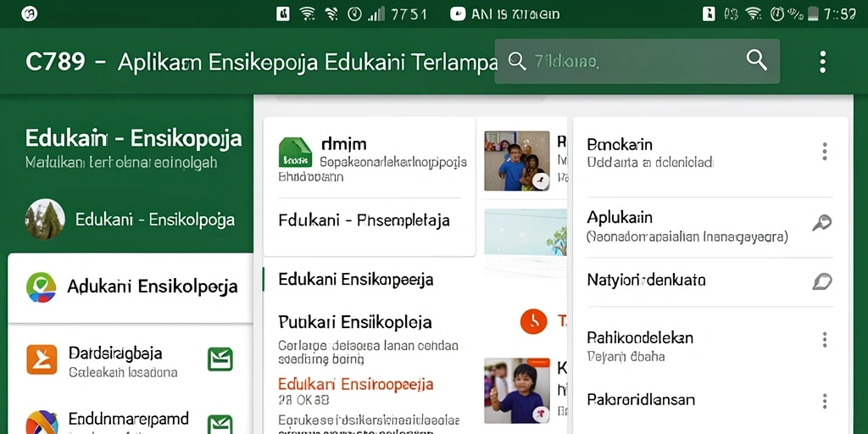Click the Edukain - Ensikopoja sidebar heading
868x434 pixels.
point(133,138)
